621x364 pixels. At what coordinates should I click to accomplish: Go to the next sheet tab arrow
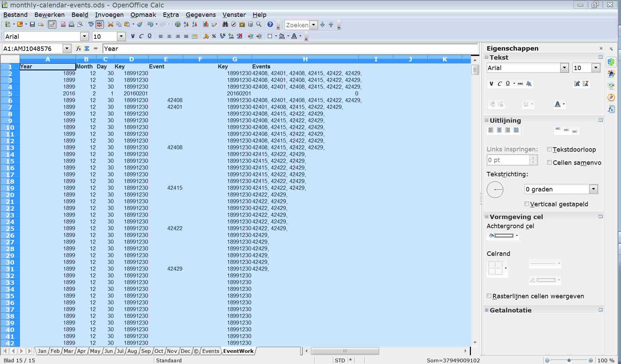click(x=22, y=351)
